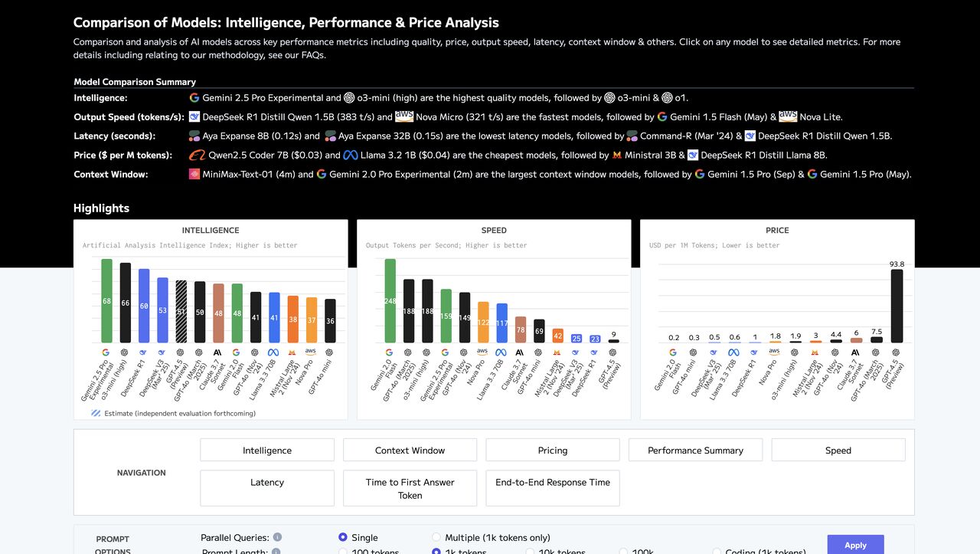The width and height of the screenshot is (980, 554).
Task: Select the Single parallel queries option
Action: 343,537
